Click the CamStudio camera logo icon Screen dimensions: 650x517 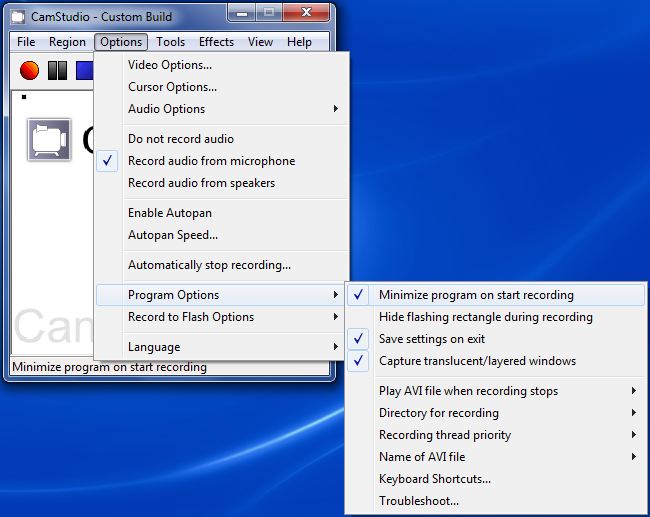coord(49,139)
